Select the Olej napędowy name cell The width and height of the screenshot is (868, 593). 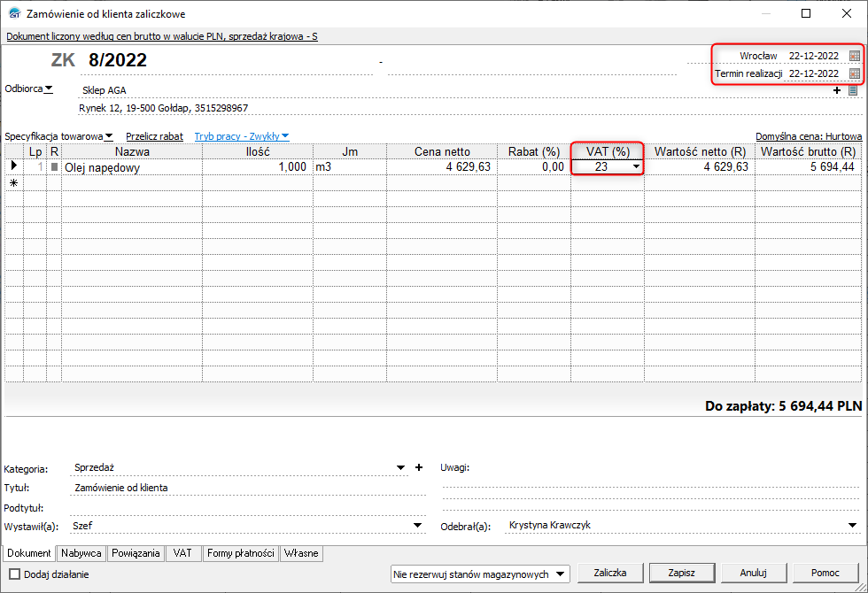(x=132, y=167)
